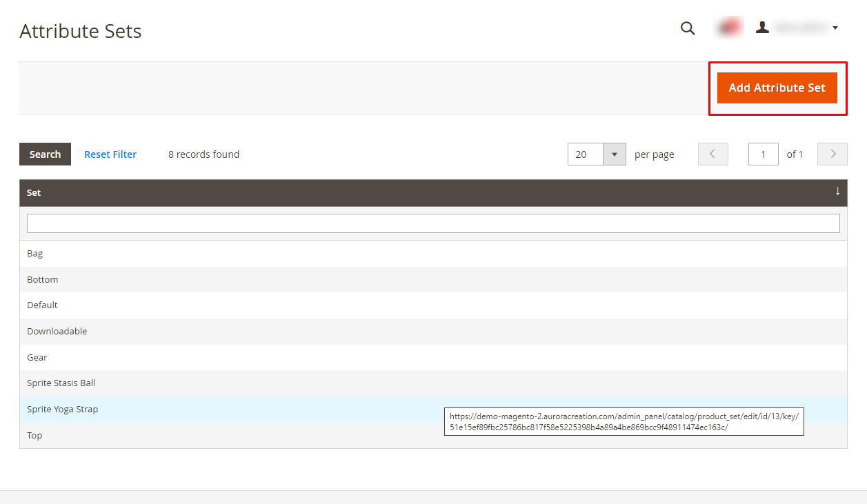Open the Bag attribute set row
The width and height of the screenshot is (867, 504).
point(35,254)
